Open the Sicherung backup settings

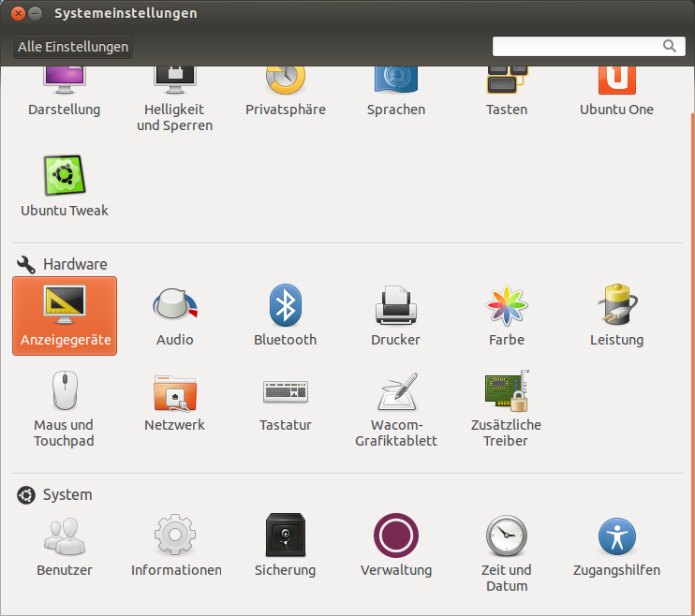pos(286,545)
